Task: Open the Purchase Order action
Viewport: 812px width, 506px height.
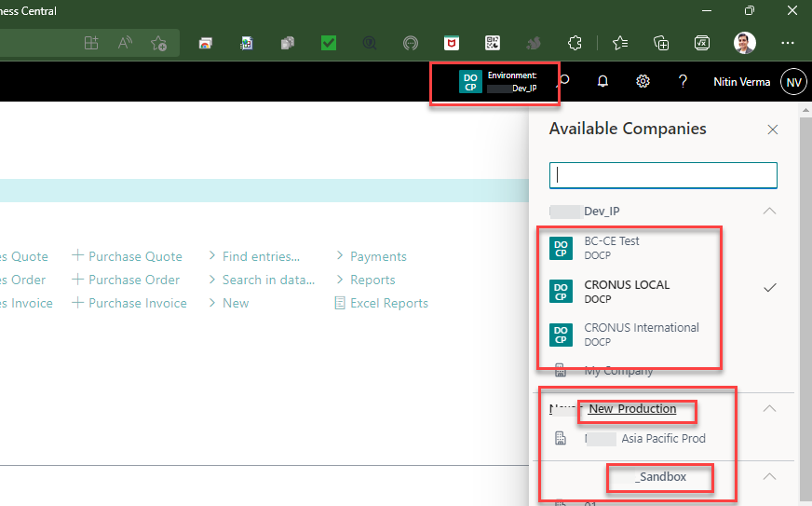Action: tap(134, 280)
